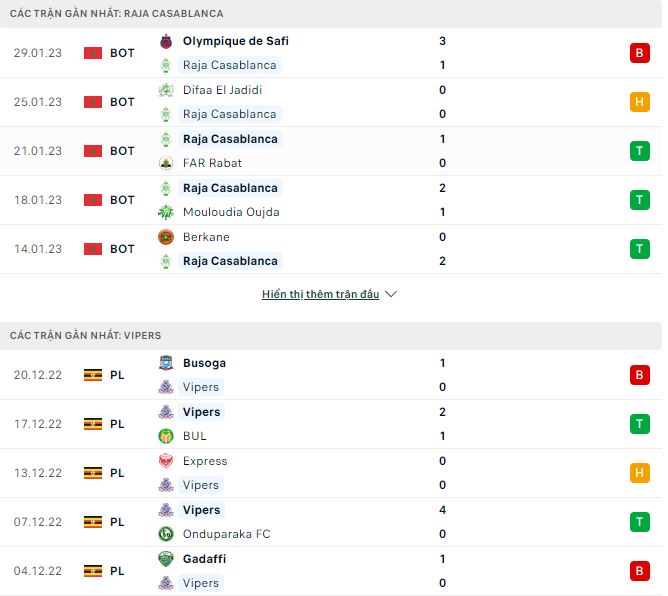This screenshot has width=668, height=596.
Task: Click the Mouloudia Oujda club logo
Action: point(166,212)
